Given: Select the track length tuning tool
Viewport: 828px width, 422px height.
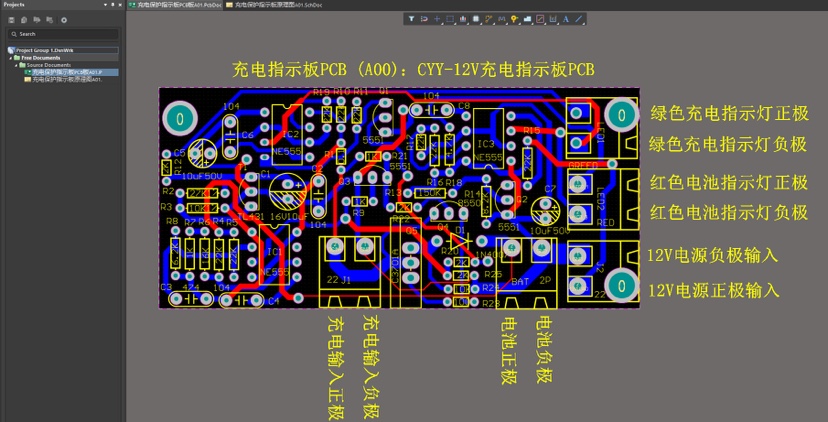Looking at the screenshot, I should coord(502,19).
